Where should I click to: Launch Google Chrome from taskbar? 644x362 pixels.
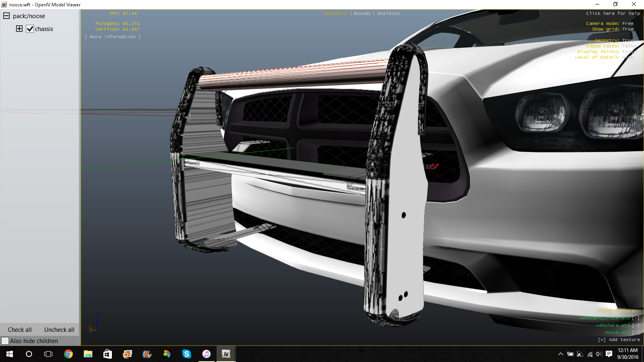click(x=68, y=354)
